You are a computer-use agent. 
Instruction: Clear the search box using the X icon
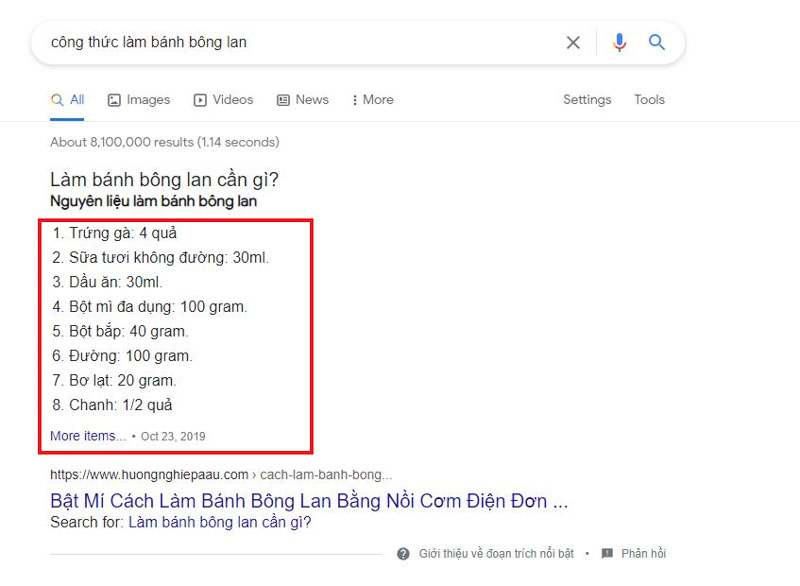point(573,42)
